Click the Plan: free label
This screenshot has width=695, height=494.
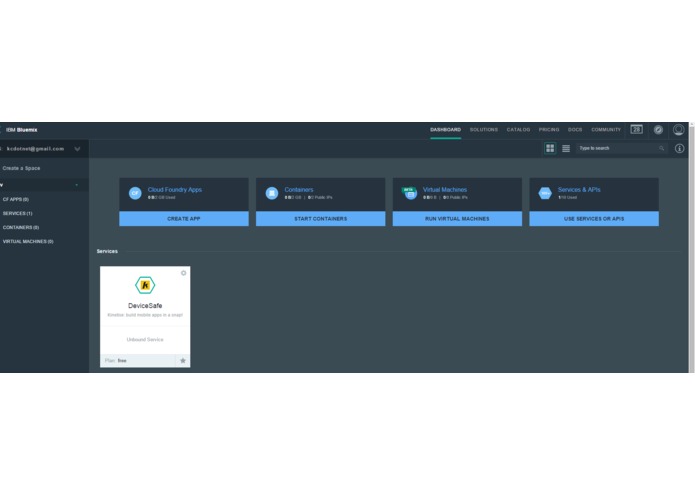(x=116, y=361)
